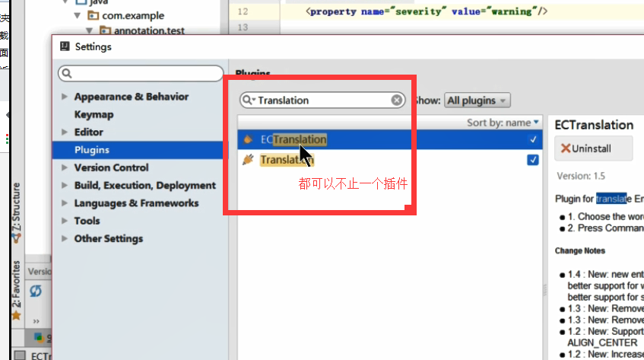Screen dimensions: 644x360
Task: Open the Structure tool window tab
Action: pos(17,213)
